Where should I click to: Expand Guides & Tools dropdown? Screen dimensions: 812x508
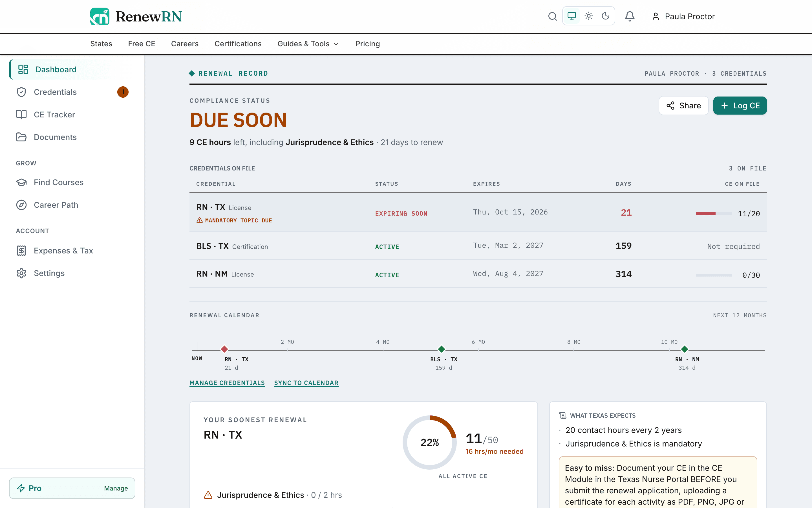click(308, 44)
